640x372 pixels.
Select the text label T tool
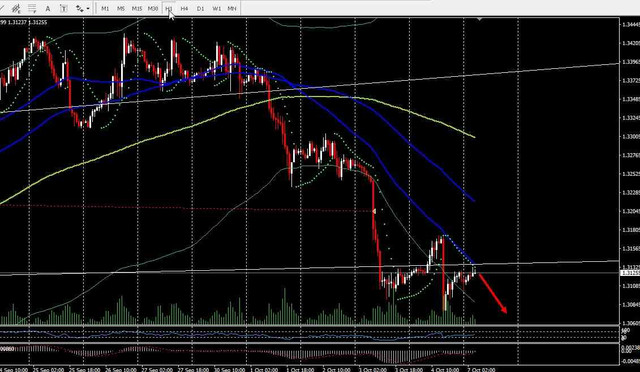(63, 8)
